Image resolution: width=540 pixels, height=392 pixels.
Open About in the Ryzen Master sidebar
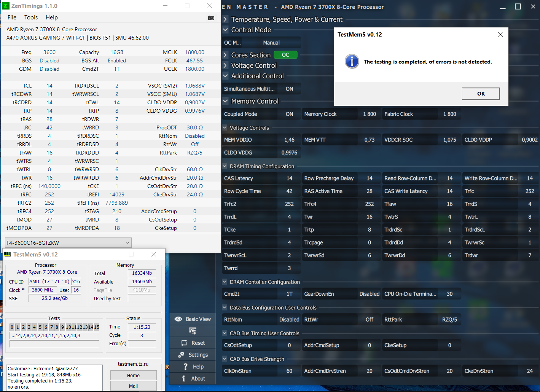coord(193,378)
